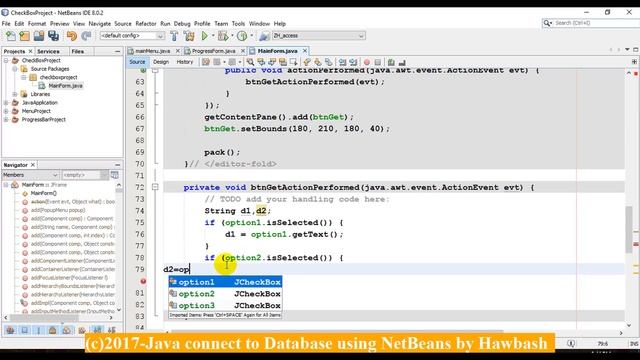Click the Start Macro Recording red icon
This screenshot has height=360, width=640.
[x=367, y=62]
